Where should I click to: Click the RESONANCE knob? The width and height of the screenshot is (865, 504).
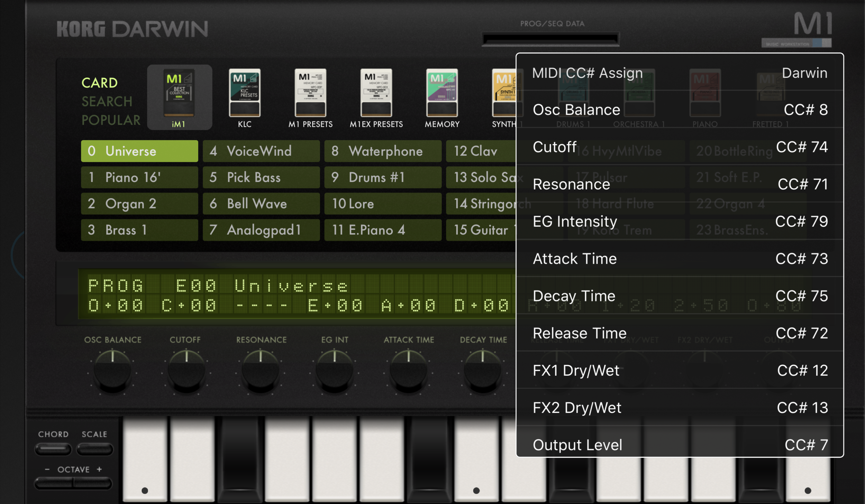261,371
